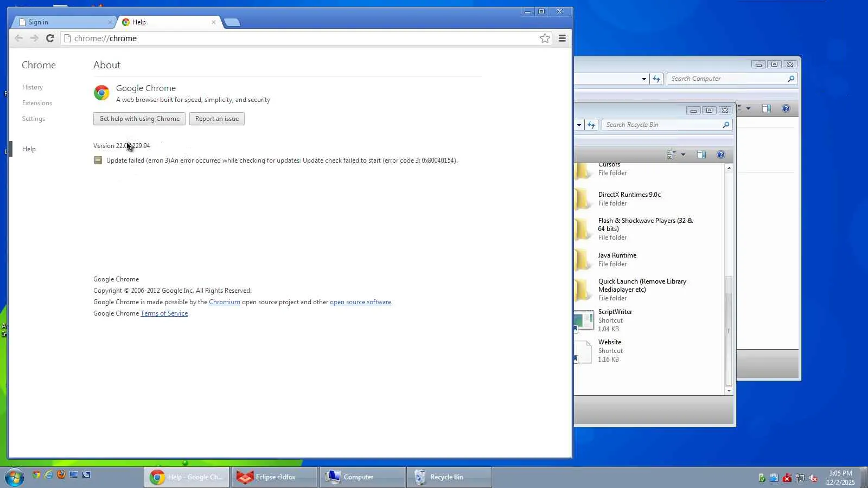The image size is (868, 488).
Task: Switch to Computer window from taskbar
Action: (362, 477)
